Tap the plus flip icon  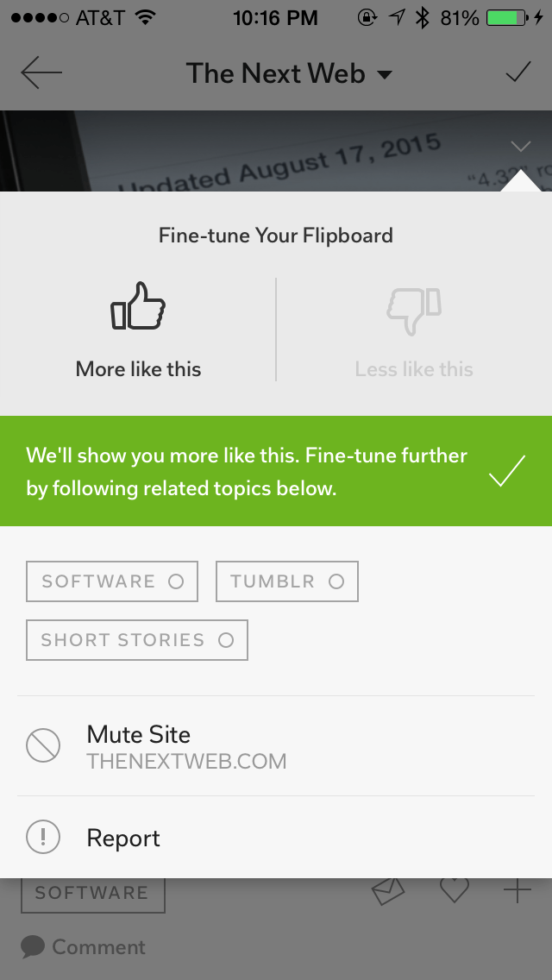point(517,891)
